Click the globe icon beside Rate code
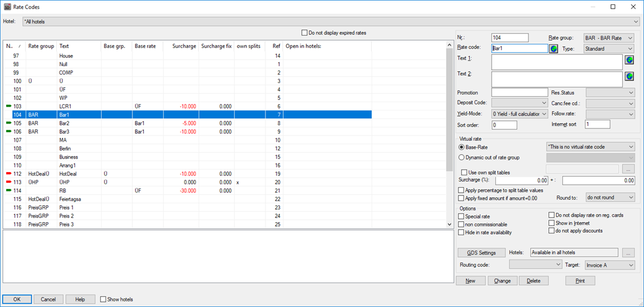The width and height of the screenshot is (644, 307). (553, 49)
